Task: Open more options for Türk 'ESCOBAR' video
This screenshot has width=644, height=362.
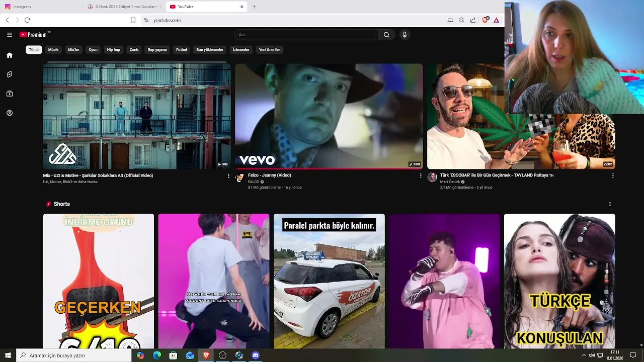Action: (613, 176)
